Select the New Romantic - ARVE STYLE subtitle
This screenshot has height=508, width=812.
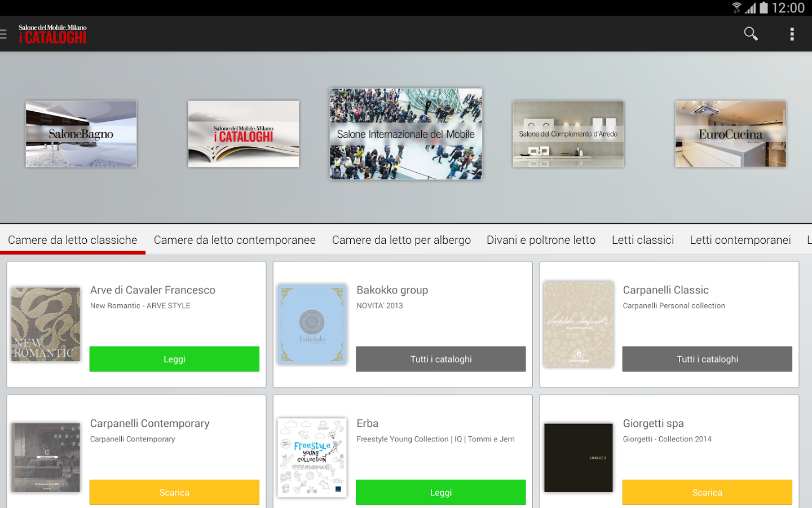click(x=140, y=306)
